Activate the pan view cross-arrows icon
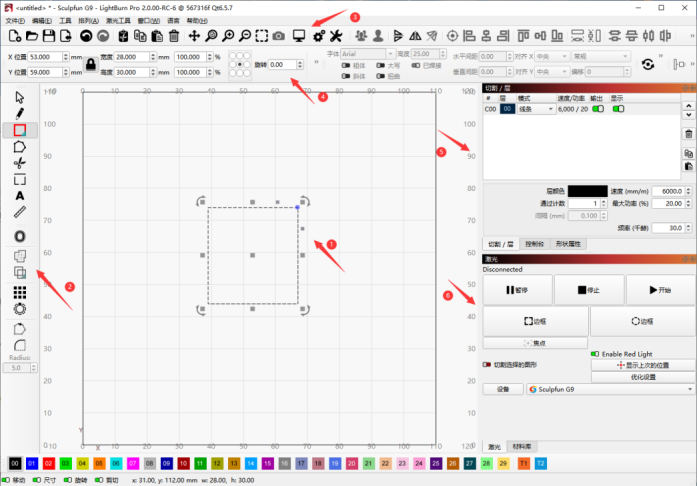 tap(194, 36)
